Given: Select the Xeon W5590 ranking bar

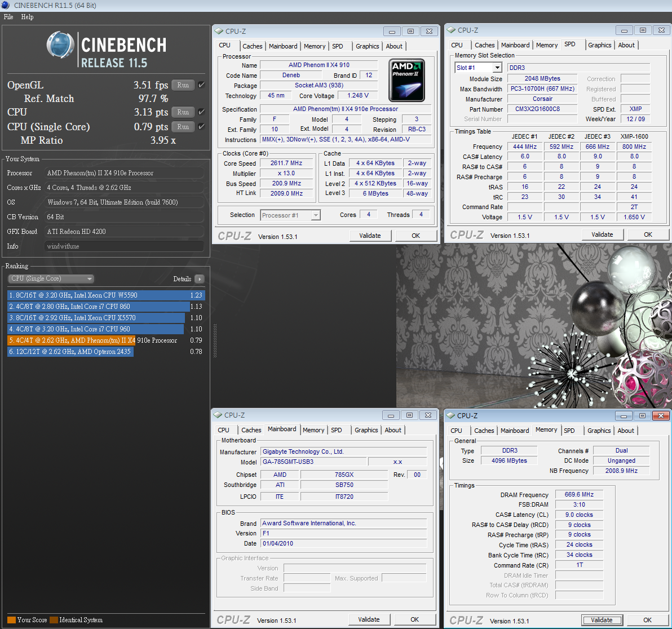Looking at the screenshot, I should pos(106,295).
